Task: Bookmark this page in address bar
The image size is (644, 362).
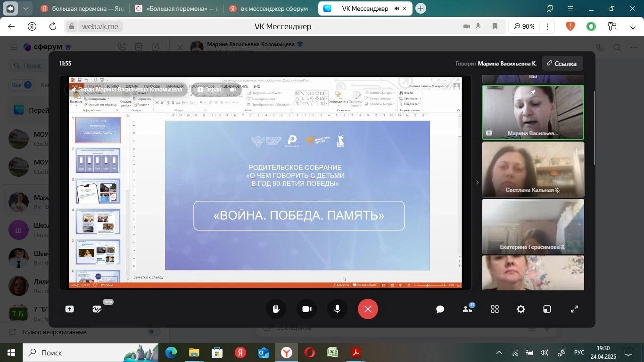Action: pyautogui.click(x=495, y=26)
